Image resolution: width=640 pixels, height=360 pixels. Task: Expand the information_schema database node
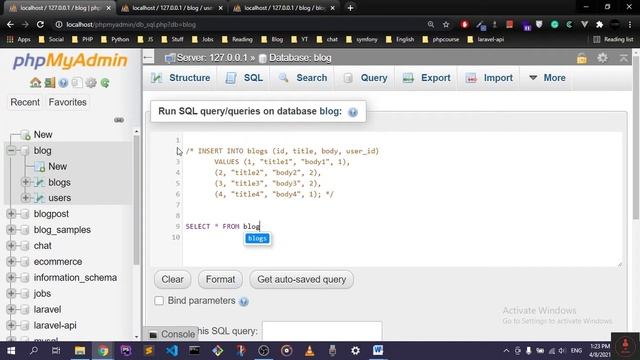pyautogui.click(x=11, y=278)
